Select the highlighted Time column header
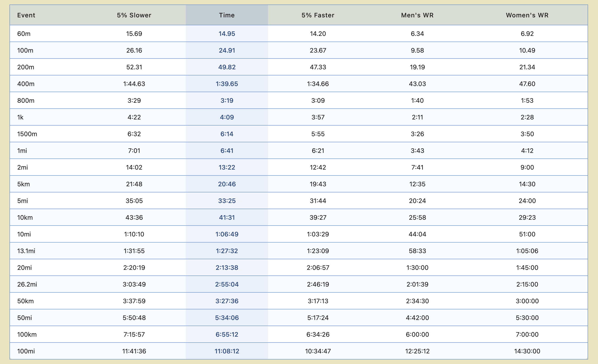598x364 pixels. (x=227, y=15)
